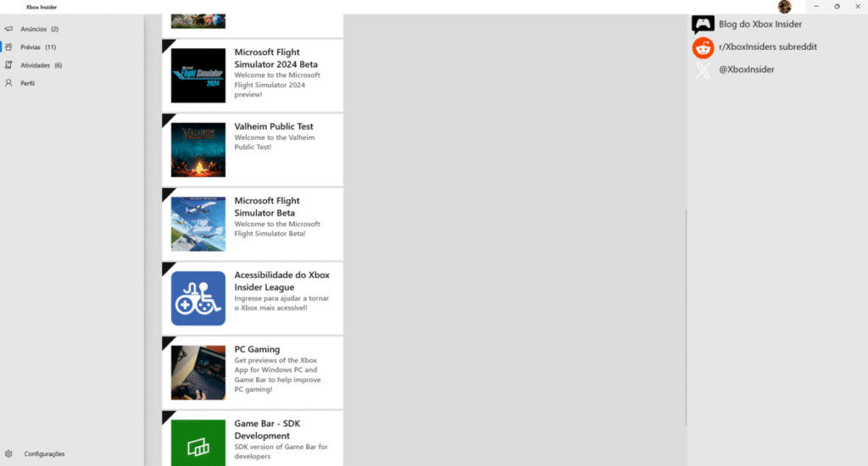This screenshot has width=868, height=466.
Task: Click the X logo for @XboxInsider
Action: (x=703, y=69)
